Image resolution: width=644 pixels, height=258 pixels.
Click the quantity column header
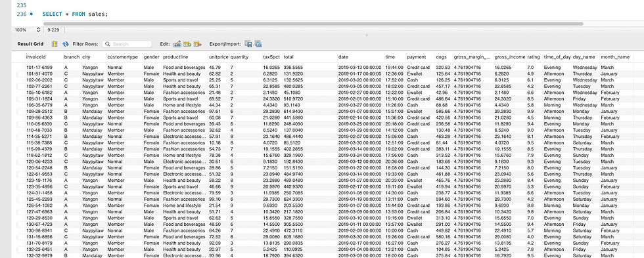click(x=239, y=57)
